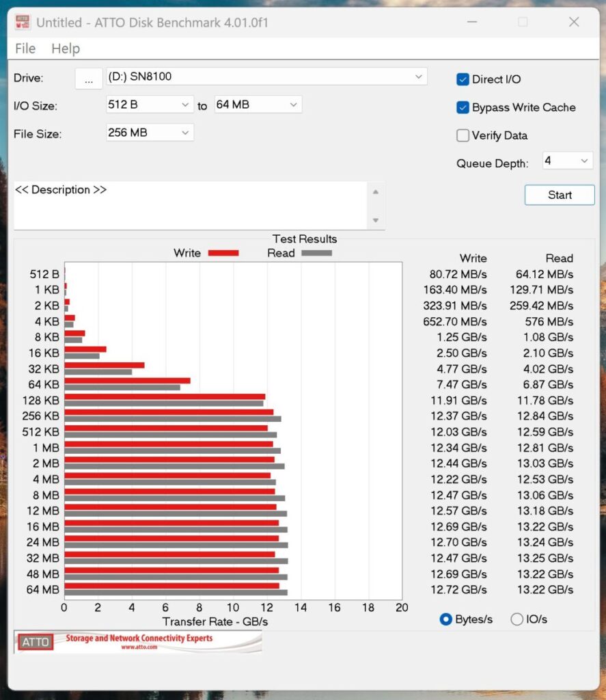Click the ATTO app icon in title bar
Viewport: 606px width, 700px height.
(23, 22)
